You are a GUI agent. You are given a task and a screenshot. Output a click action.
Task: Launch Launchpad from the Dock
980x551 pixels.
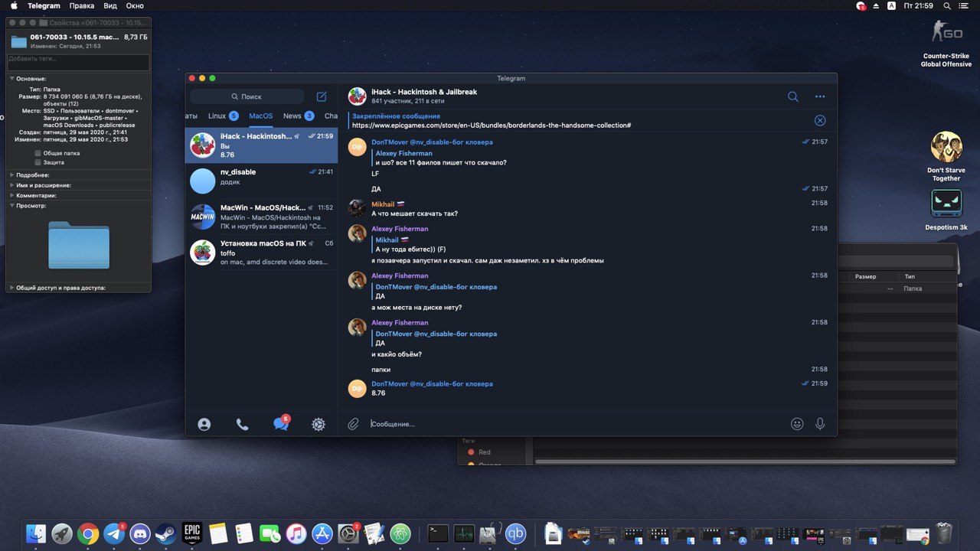click(62, 533)
